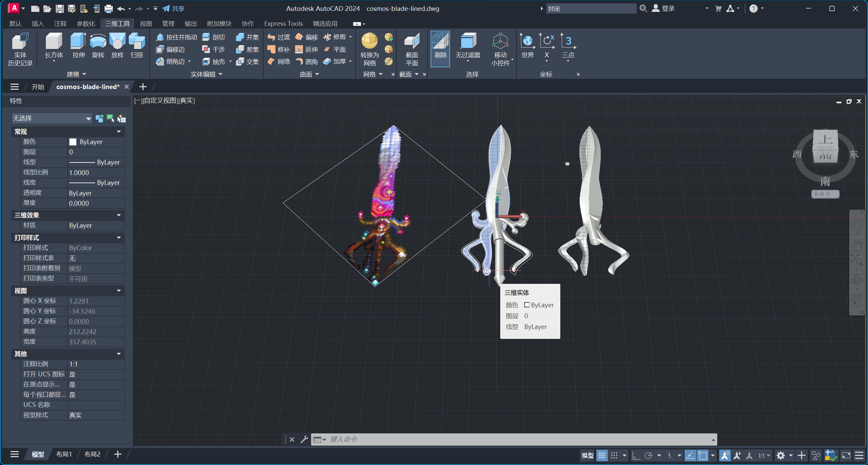The width and height of the screenshot is (868, 465).
Task: Click the Section Plane (截面平面) tool
Action: pos(412,42)
